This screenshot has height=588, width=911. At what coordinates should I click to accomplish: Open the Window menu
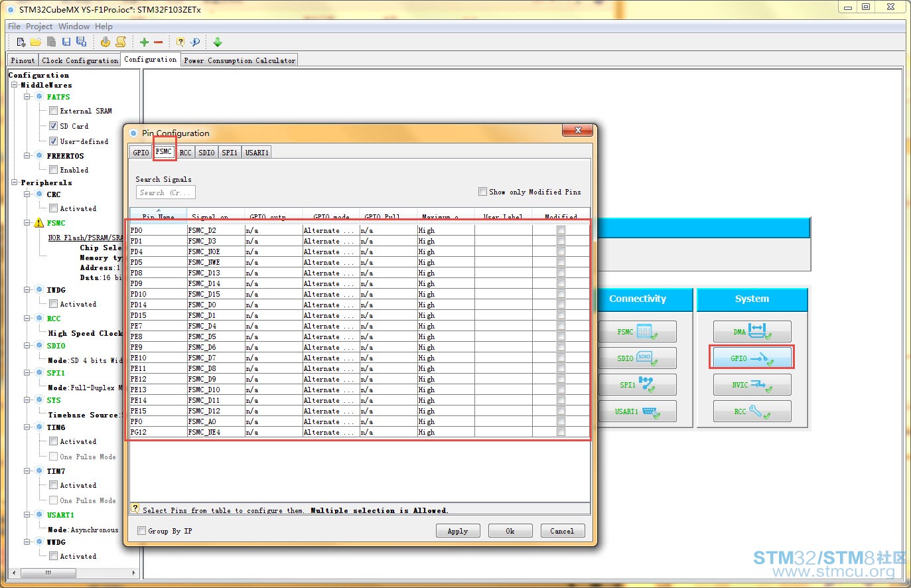(74, 27)
